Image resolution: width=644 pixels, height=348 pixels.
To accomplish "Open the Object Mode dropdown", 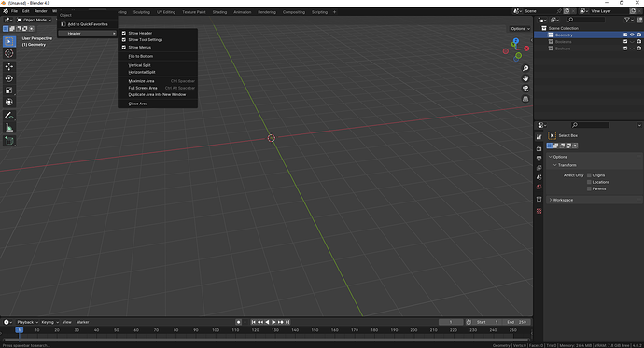I will pos(35,20).
